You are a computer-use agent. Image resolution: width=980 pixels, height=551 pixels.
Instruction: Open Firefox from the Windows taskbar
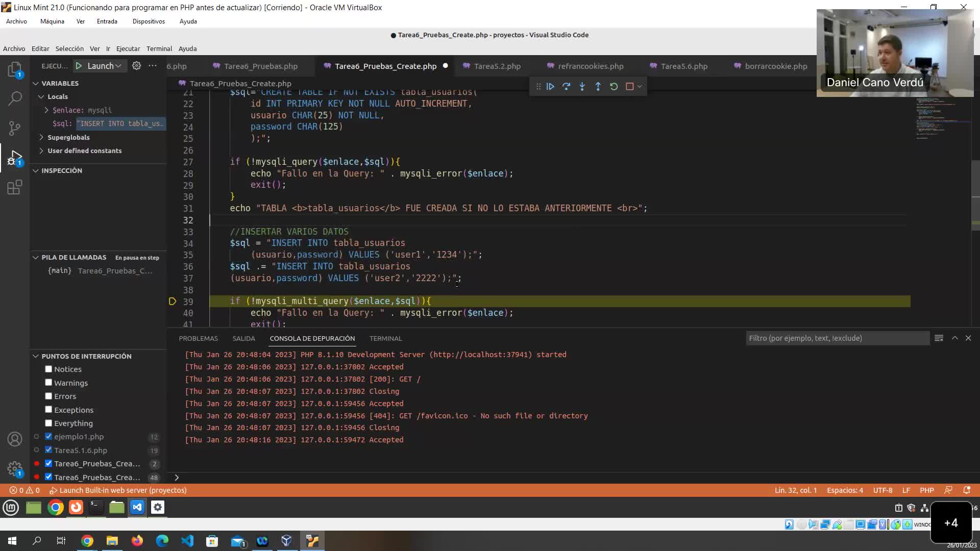[137, 541]
